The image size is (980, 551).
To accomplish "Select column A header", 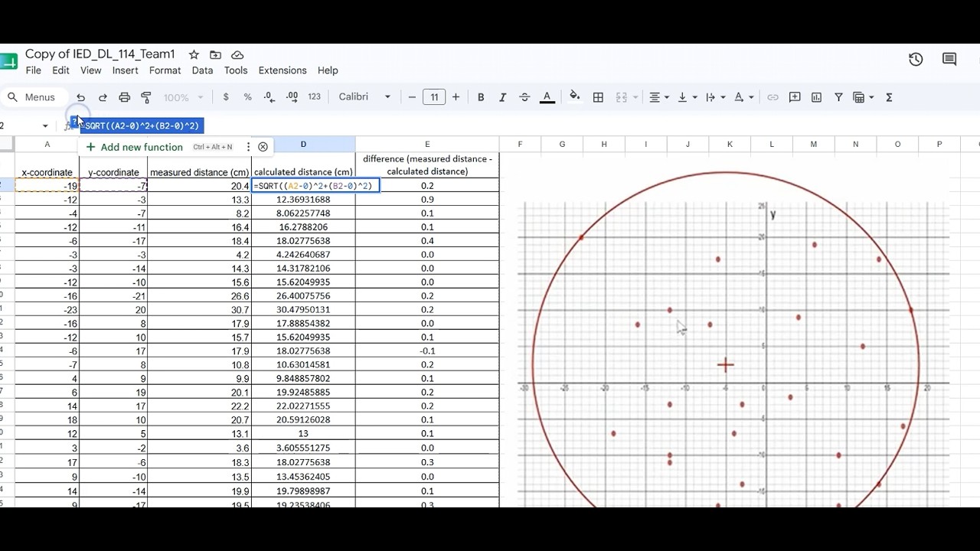I will pyautogui.click(x=47, y=144).
